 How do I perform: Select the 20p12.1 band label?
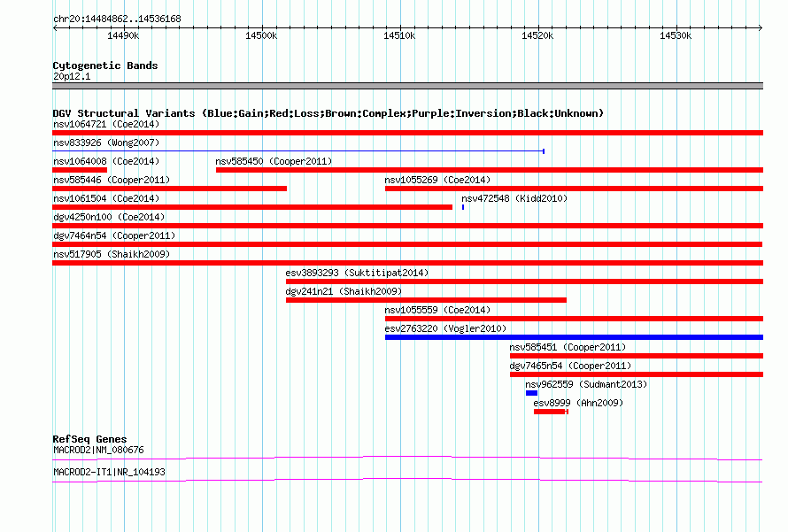click(x=72, y=76)
